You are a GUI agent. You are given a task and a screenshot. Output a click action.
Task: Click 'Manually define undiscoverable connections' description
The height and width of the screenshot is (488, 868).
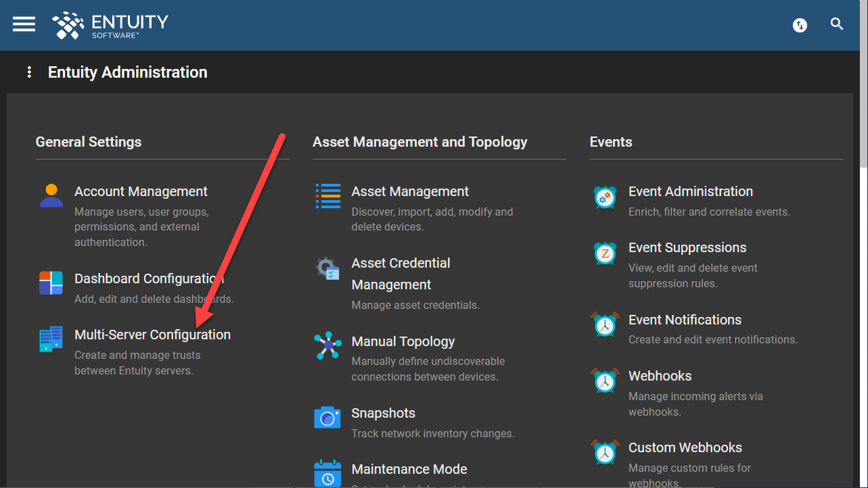pyautogui.click(x=428, y=369)
